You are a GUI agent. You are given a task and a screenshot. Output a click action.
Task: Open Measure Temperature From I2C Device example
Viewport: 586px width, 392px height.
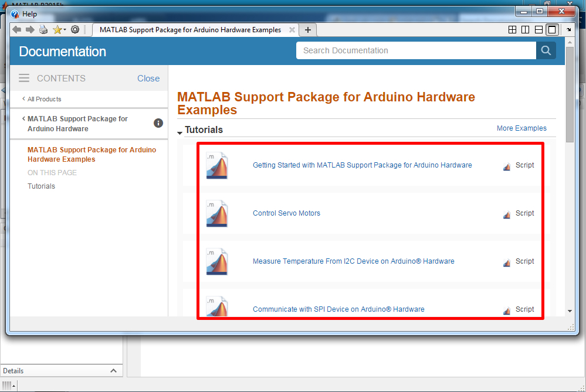(x=354, y=261)
